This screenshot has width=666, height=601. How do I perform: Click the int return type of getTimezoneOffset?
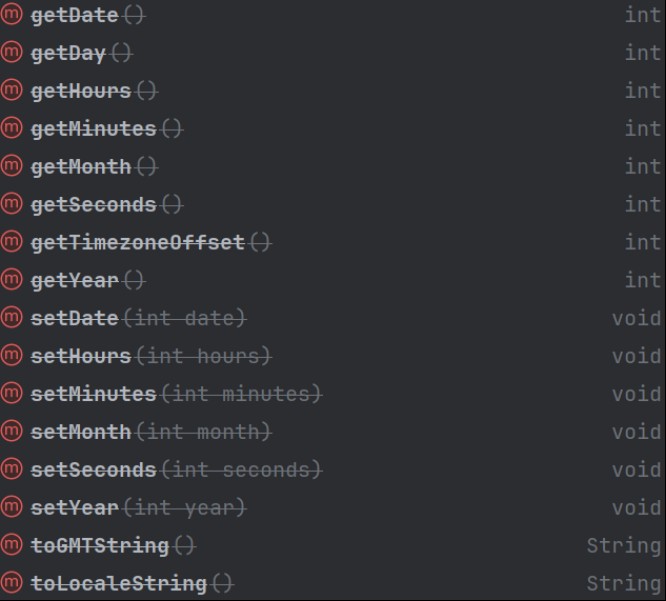[642, 243]
